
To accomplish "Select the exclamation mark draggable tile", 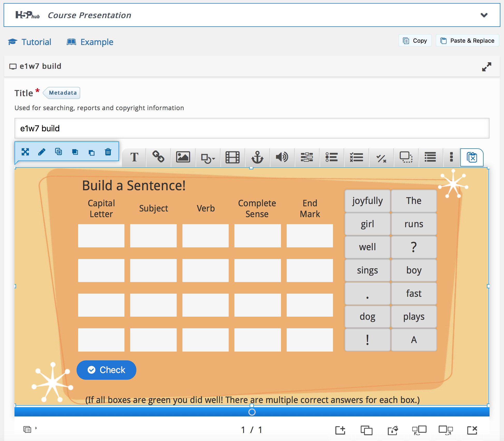I will (x=367, y=340).
